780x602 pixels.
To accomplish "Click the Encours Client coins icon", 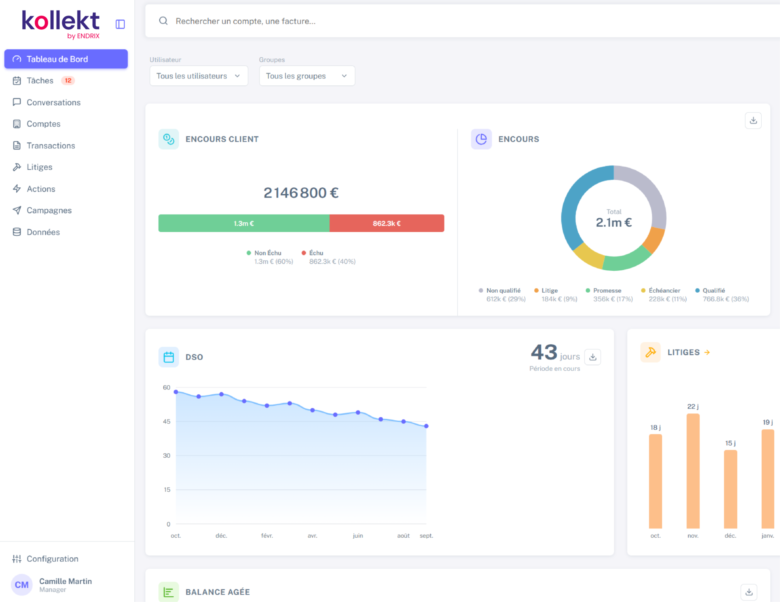I will 169,139.
